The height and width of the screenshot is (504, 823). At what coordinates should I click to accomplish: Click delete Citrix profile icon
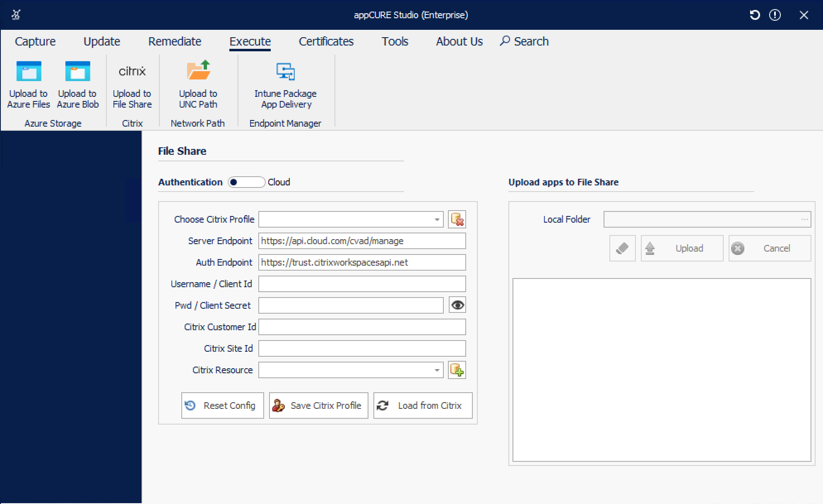coord(457,219)
